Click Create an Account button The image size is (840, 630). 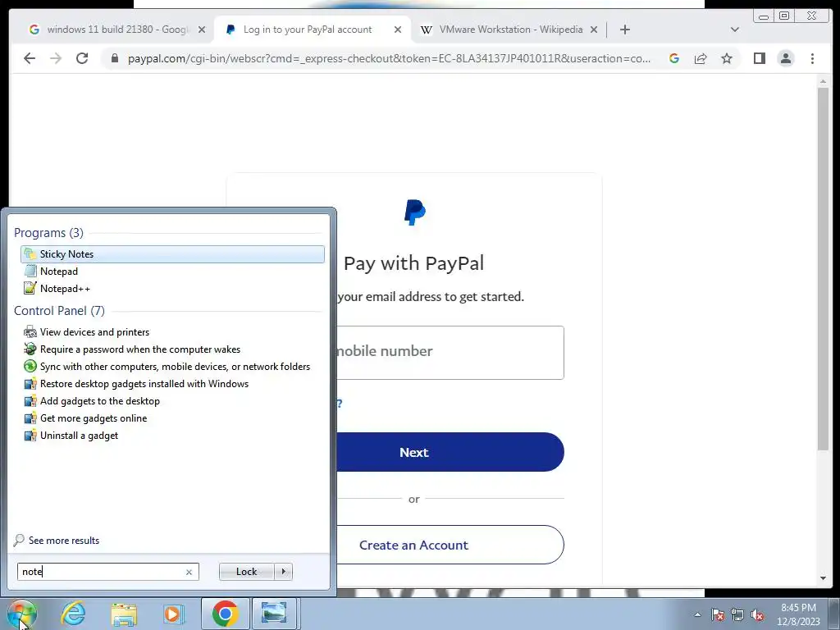click(450, 545)
